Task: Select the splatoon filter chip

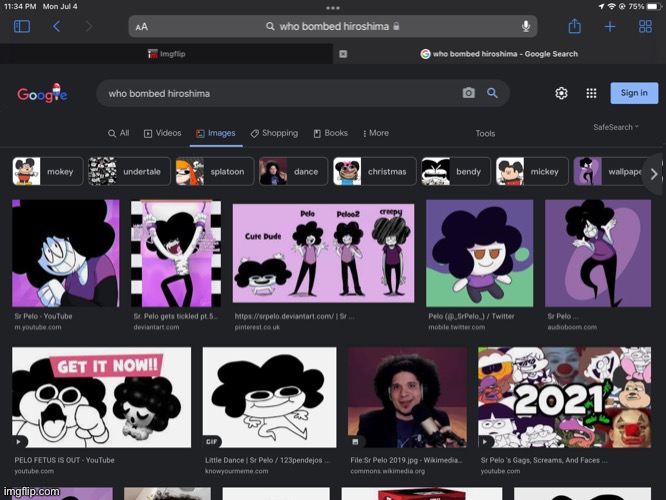Action: pyautogui.click(x=214, y=171)
